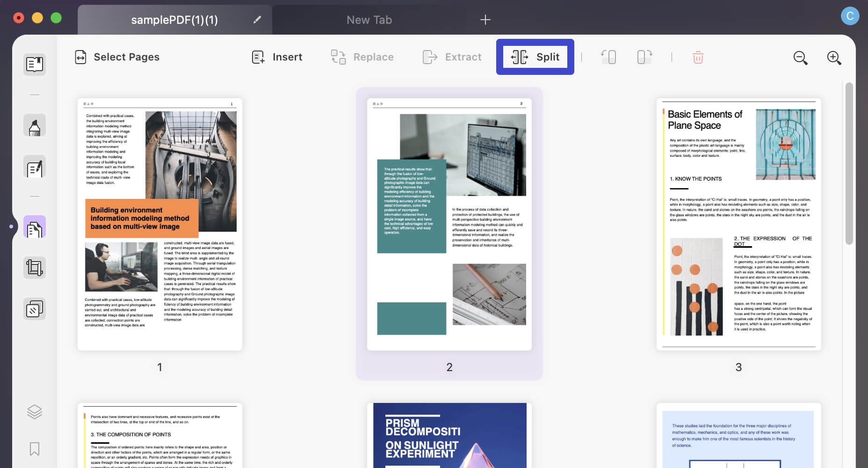Open the Edit PDF tool in sidebar
This screenshot has height=468, width=868.
pyautogui.click(x=35, y=167)
